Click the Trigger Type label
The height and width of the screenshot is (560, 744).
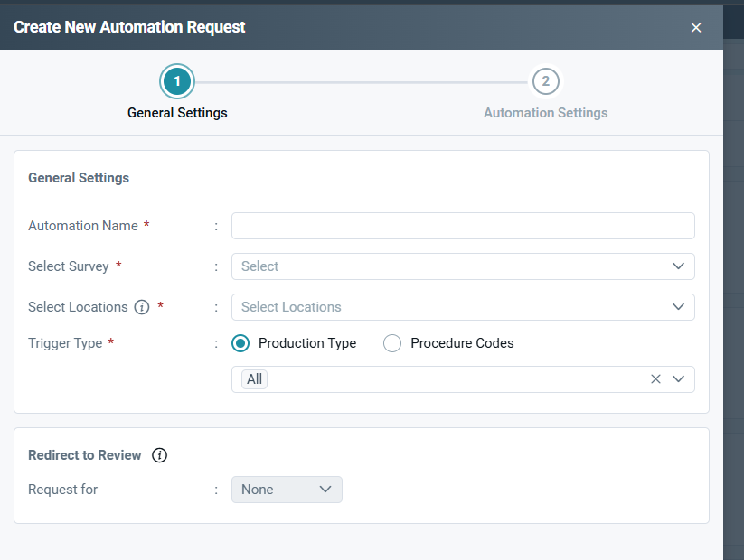tap(65, 343)
